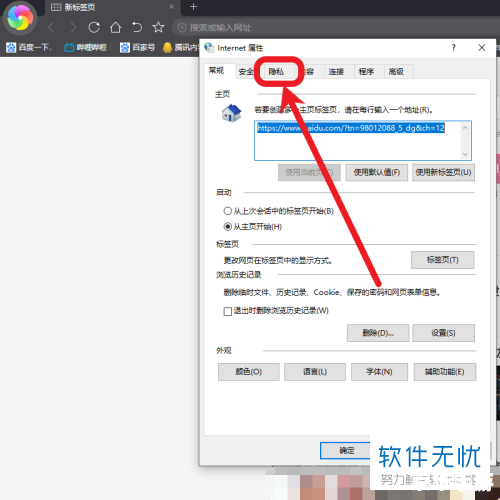Click the Internet 属性 title bar icon
Screen dimensions: 500x500
click(x=209, y=48)
